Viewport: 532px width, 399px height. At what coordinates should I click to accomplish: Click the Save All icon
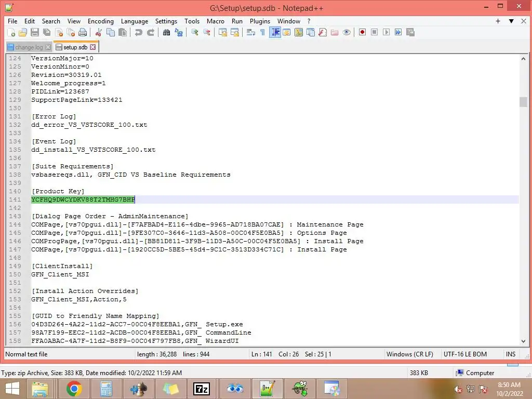46,32
